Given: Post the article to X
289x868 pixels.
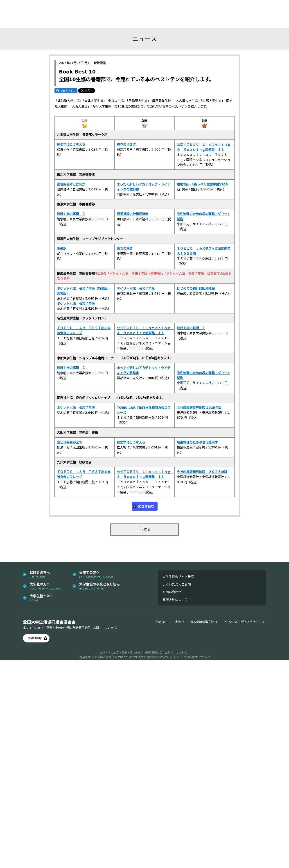Looking at the screenshot, I should coord(87,91).
